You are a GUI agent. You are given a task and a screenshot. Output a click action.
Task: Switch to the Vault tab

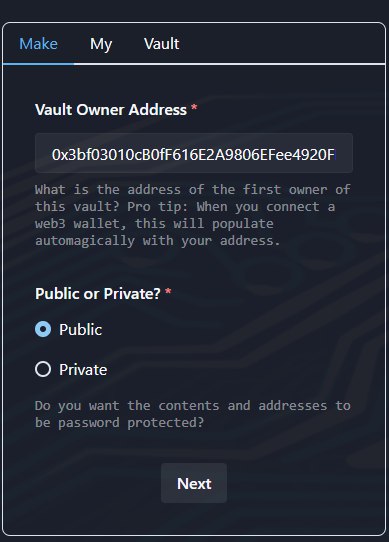pos(161,44)
